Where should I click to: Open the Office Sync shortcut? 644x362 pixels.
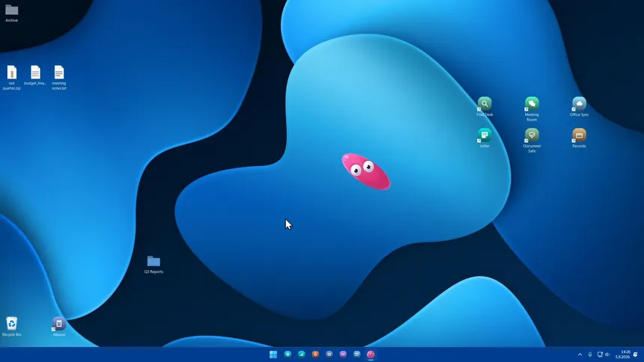(579, 106)
